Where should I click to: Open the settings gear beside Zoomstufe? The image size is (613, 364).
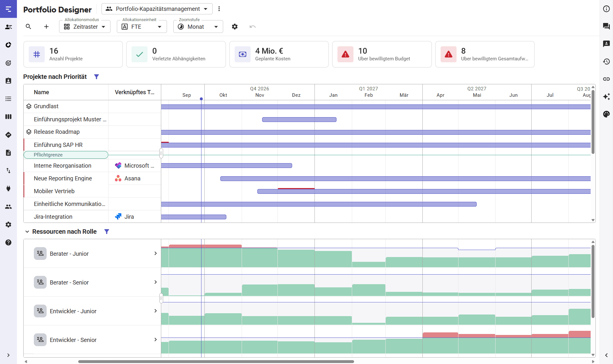(x=235, y=27)
